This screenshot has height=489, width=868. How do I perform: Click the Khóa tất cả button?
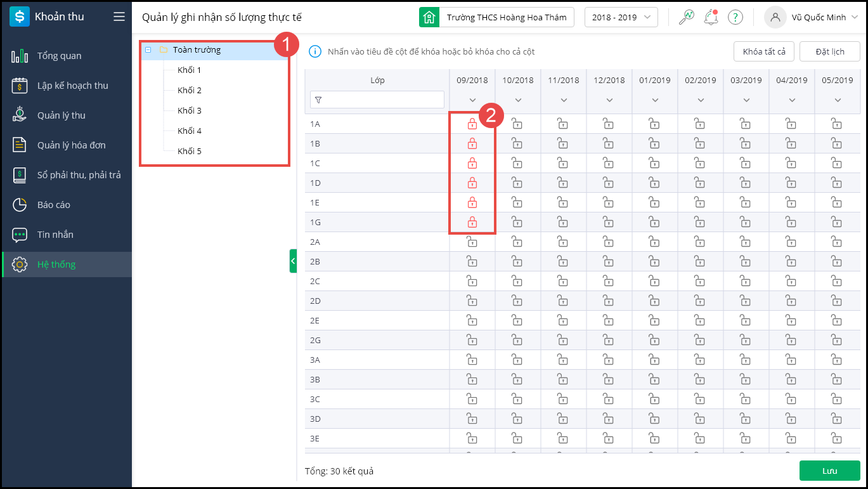pyautogui.click(x=763, y=51)
